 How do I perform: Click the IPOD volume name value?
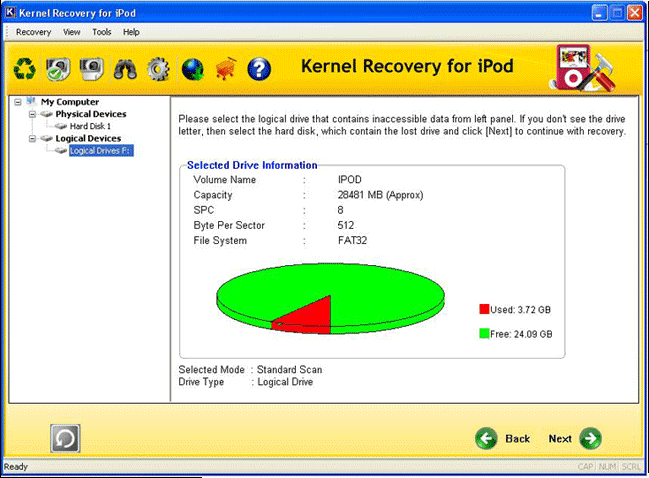349,180
